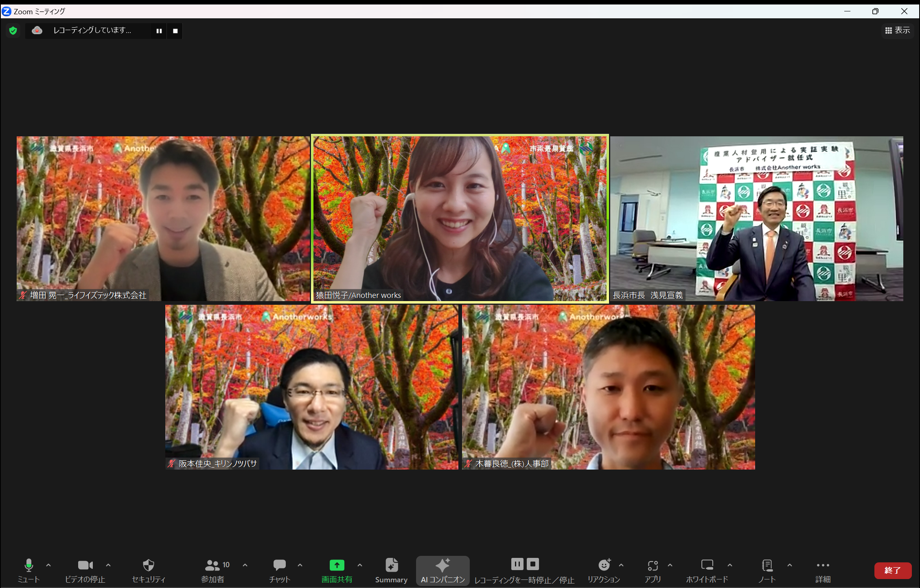Open the セキュリティ shield menu
The image size is (920, 588).
coord(149,571)
